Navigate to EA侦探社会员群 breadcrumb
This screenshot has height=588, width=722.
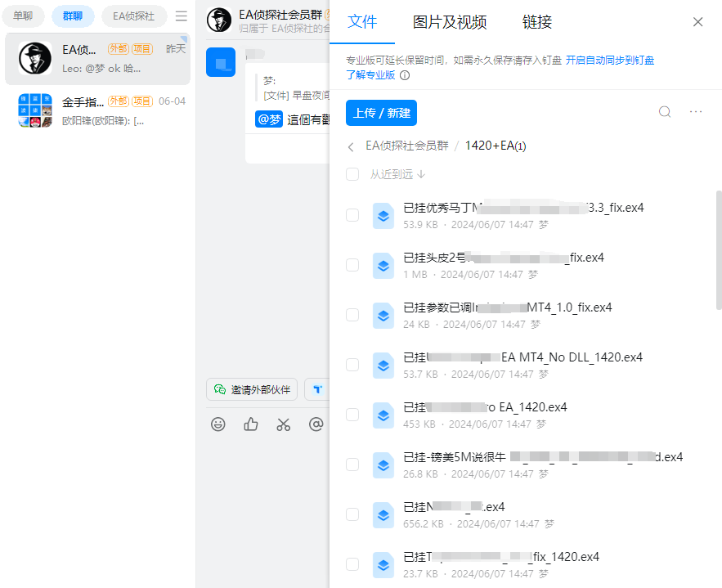pos(407,146)
